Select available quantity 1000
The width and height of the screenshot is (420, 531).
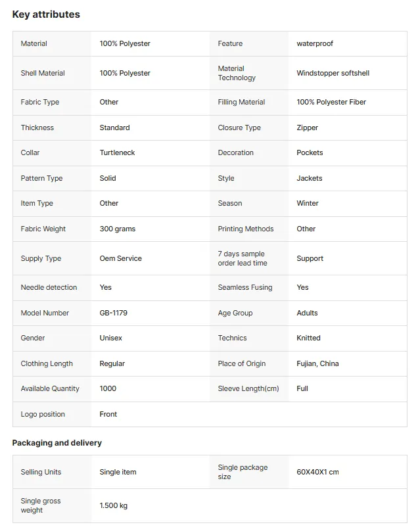click(x=108, y=389)
